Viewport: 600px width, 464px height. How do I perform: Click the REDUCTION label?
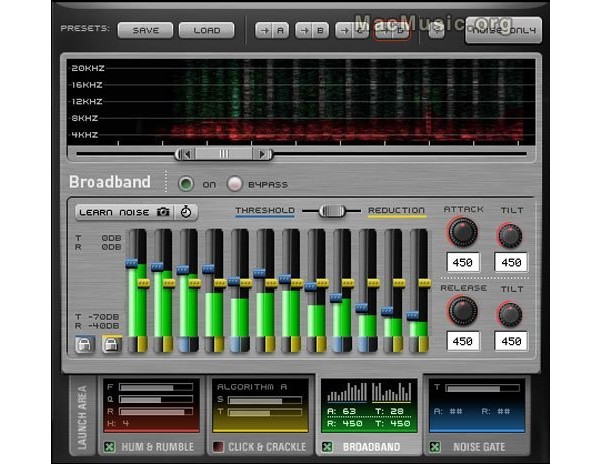pyautogui.click(x=396, y=210)
